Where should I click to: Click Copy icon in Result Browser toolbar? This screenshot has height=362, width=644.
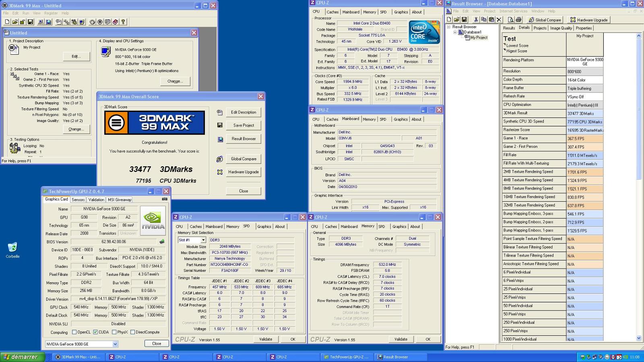click(x=483, y=19)
